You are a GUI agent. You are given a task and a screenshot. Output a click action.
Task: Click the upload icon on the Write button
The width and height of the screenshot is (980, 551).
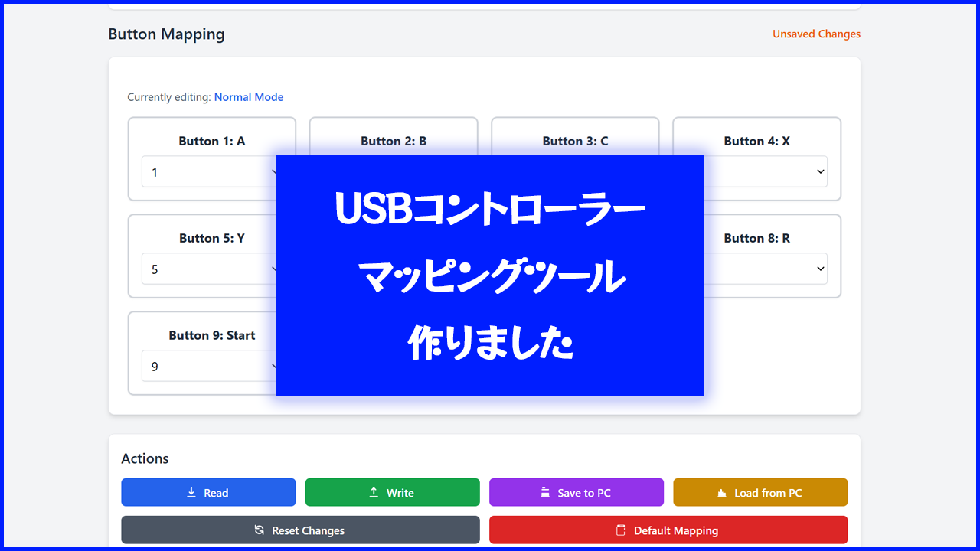click(373, 492)
